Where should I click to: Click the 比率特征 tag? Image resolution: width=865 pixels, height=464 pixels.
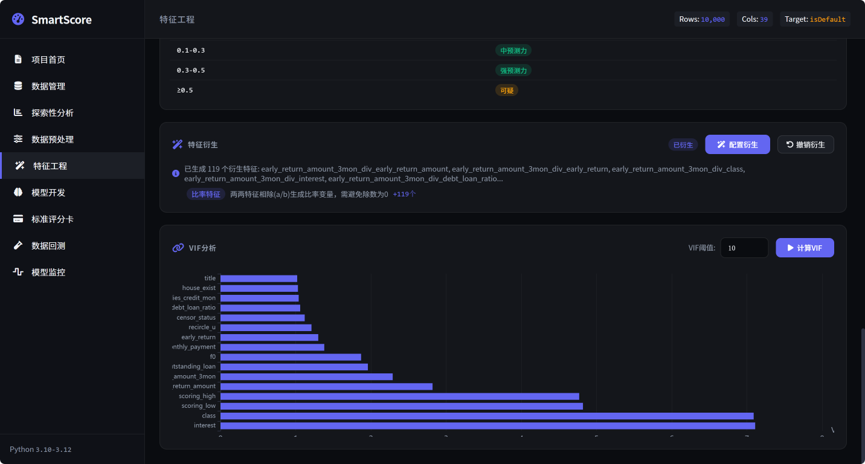tap(206, 194)
